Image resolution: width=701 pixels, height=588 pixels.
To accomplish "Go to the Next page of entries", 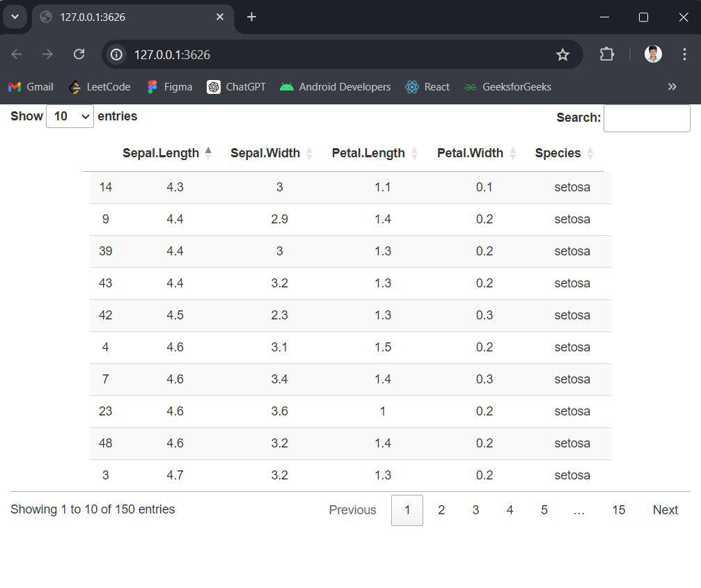I will 665,510.
